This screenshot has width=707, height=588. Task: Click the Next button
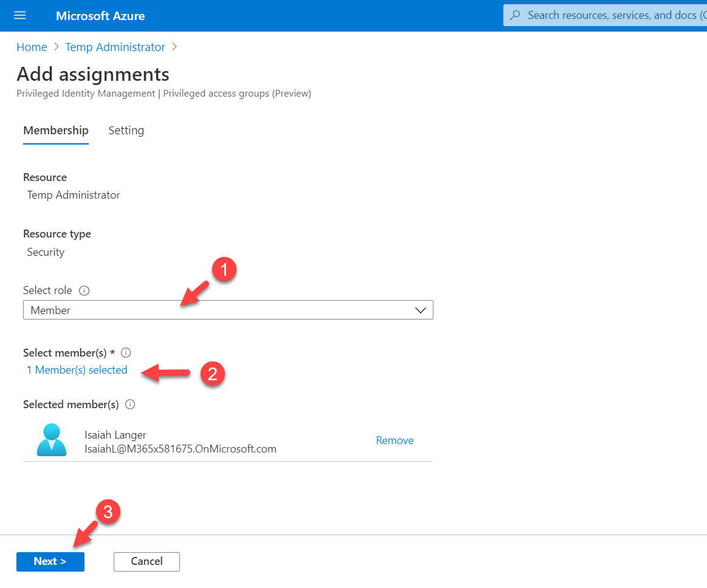click(x=50, y=561)
